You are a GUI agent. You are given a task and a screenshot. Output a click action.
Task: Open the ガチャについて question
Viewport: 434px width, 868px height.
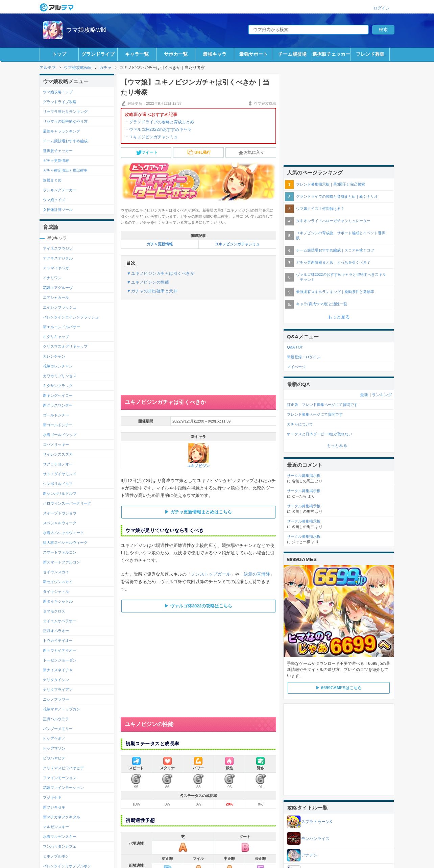tap(300, 424)
